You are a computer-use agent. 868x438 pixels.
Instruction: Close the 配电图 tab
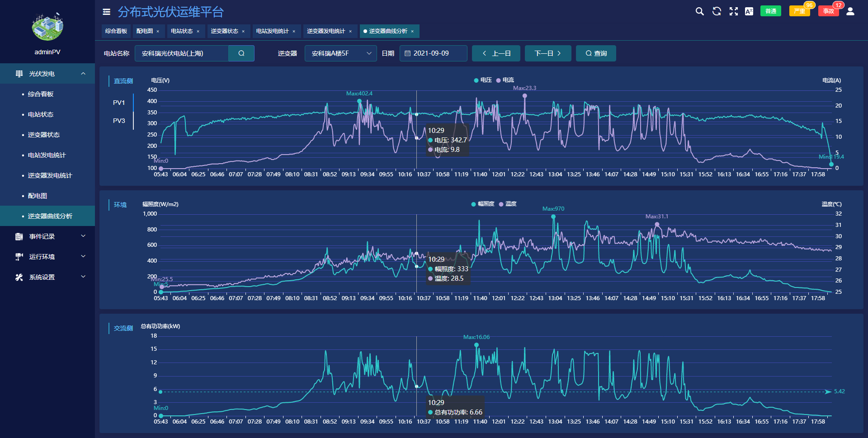pos(158,31)
